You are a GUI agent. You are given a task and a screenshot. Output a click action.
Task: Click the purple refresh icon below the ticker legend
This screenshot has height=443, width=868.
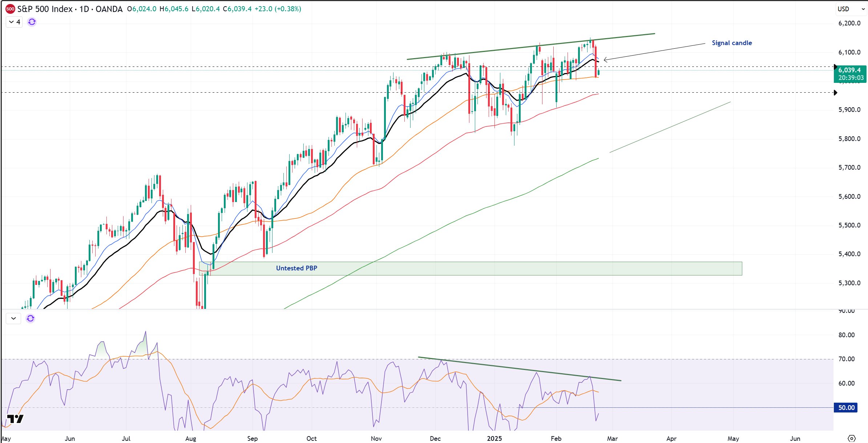point(31,22)
